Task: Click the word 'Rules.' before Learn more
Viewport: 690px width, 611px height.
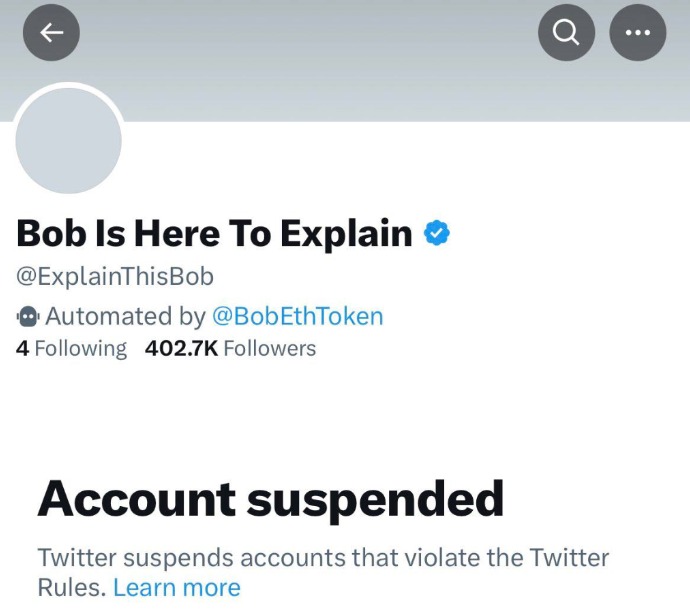Action: [x=72, y=587]
